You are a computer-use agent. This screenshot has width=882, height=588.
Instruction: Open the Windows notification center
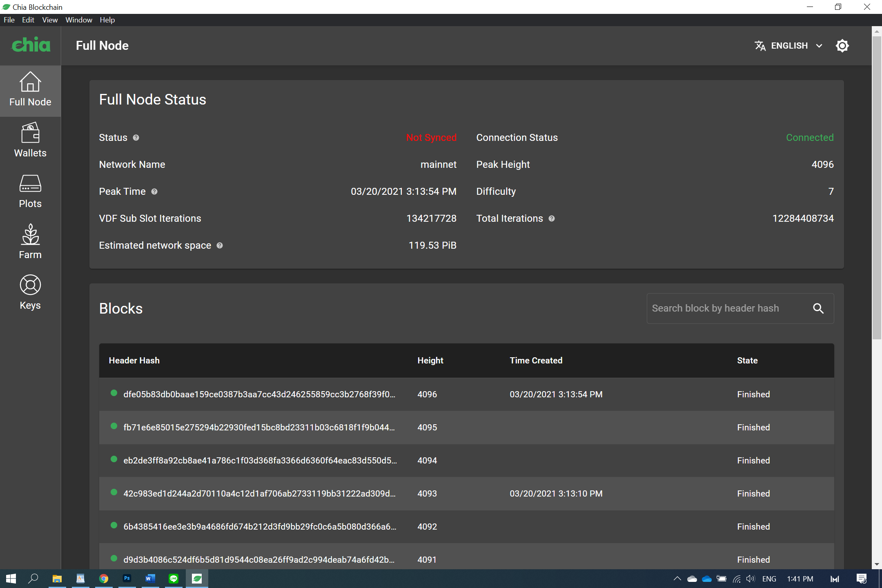[x=862, y=579]
